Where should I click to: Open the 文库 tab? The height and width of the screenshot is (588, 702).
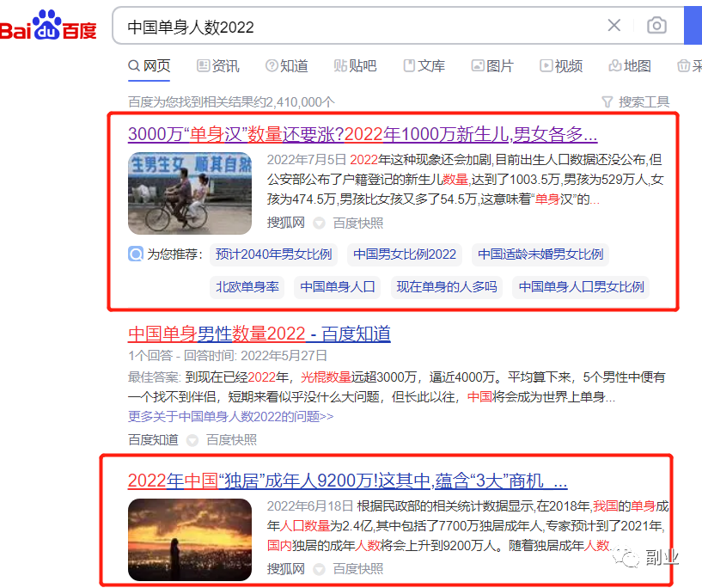point(424,66)
